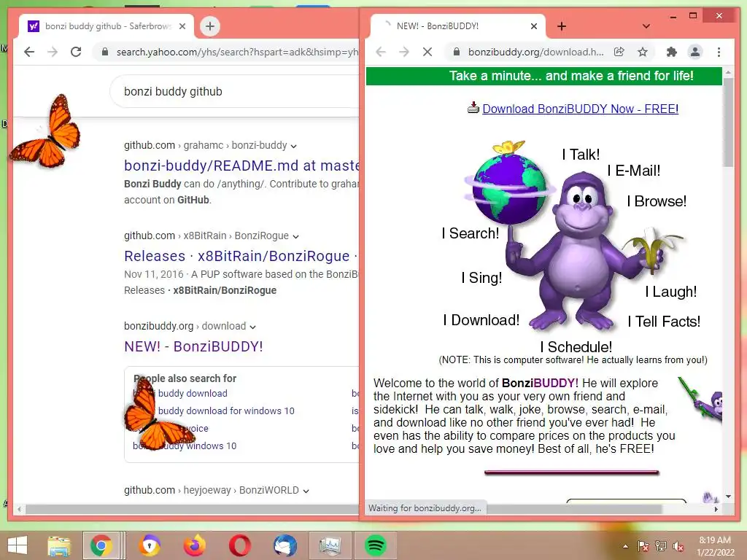Click the swinging monkey image beside the text

click(x=701, y=399)
